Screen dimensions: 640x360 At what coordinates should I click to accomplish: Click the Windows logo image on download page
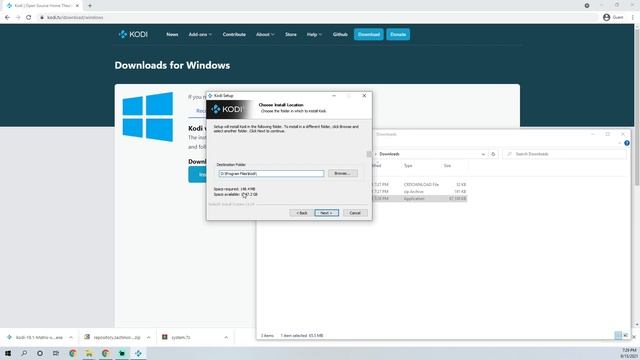(148, 117)
